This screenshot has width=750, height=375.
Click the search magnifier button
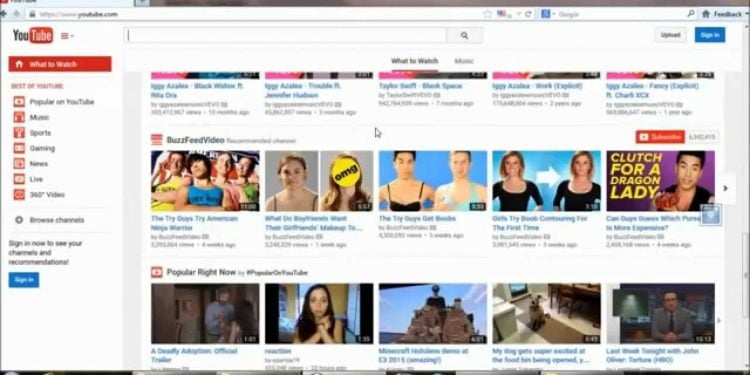(x=464, y=35)
